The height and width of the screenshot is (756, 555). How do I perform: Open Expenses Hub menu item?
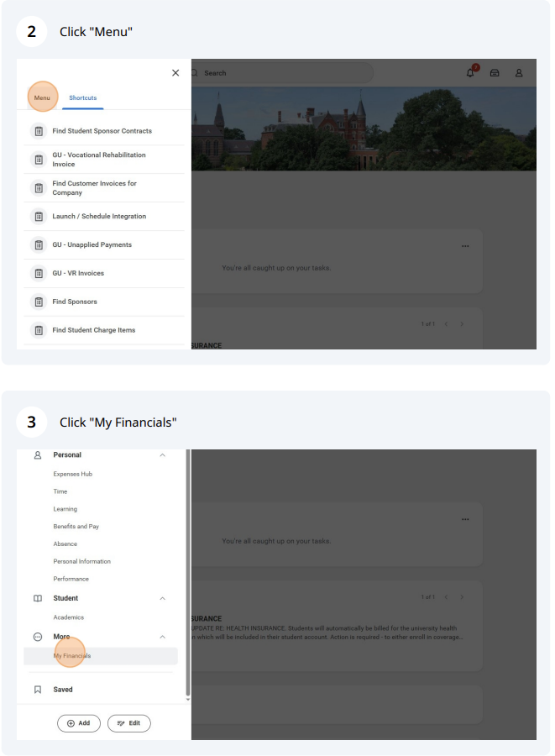pyautogui.click(x=73, y=474)
